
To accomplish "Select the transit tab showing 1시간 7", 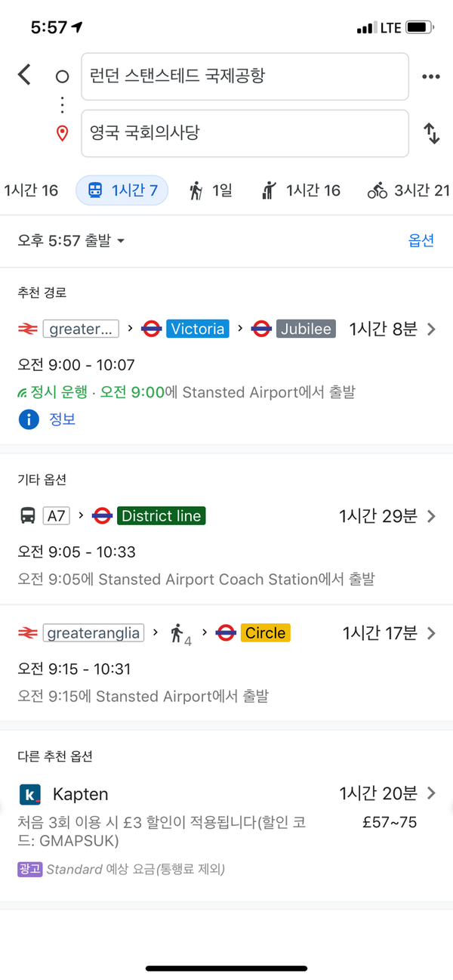I will coord(122,190).
